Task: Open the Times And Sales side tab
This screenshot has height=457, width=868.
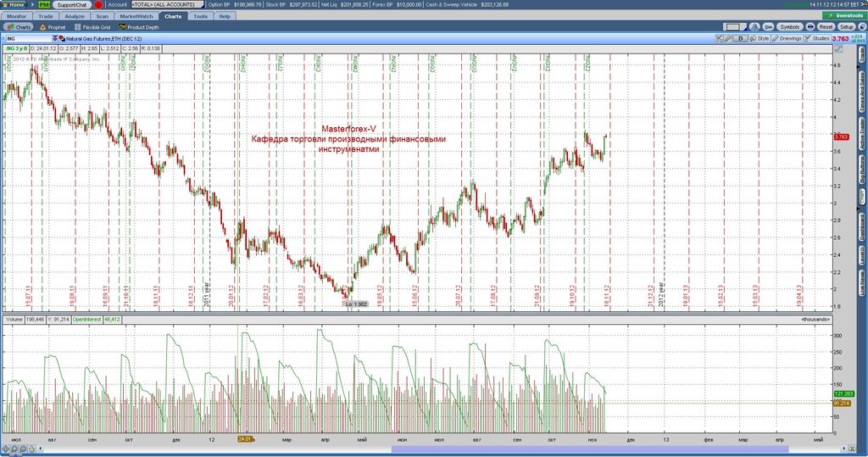Action: coord(861,92)
